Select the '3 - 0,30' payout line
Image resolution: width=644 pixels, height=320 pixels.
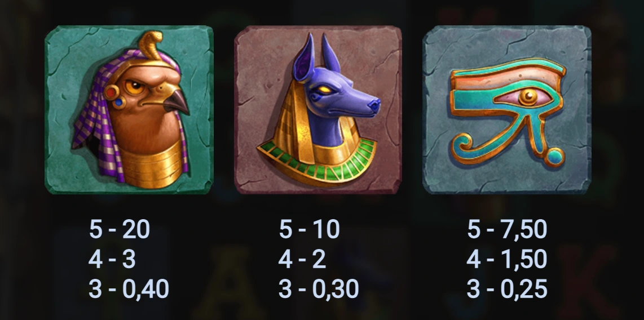point(319,289)
